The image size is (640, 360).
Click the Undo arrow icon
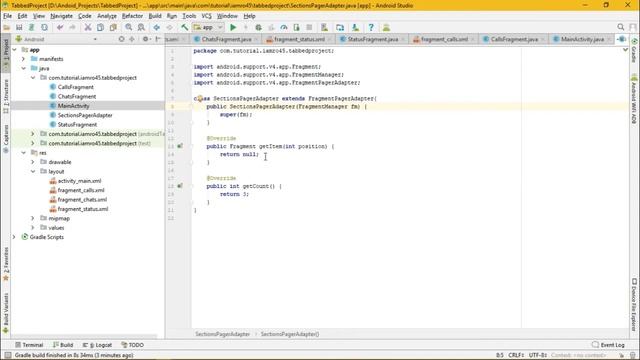pyautogui.click(x=60, y=27)
